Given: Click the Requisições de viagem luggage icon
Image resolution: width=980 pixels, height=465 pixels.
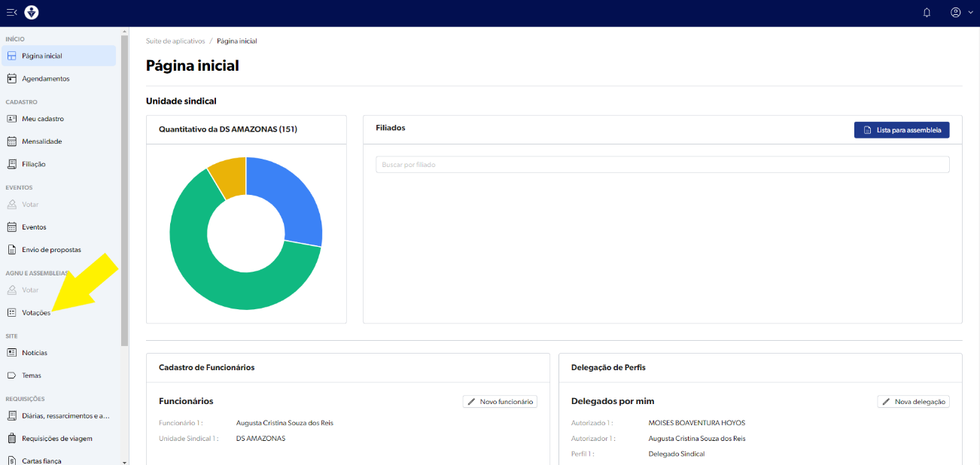Looking at the screenshot, I should [12, 438].
